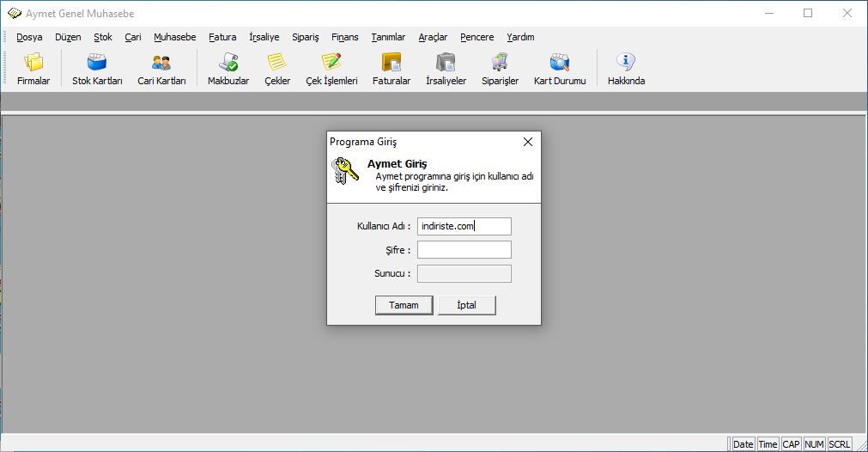
Task: Open the Stok menu
Action: pos(103,37)
